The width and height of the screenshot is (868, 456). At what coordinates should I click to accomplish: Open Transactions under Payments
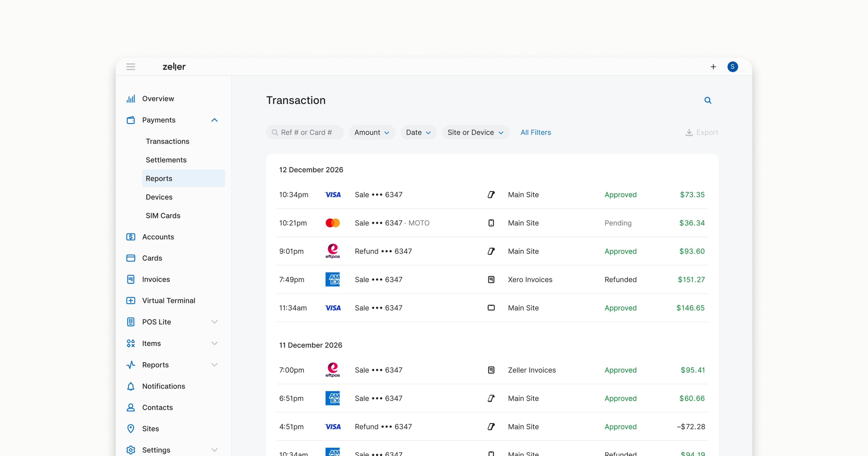(x=167, y=141)
